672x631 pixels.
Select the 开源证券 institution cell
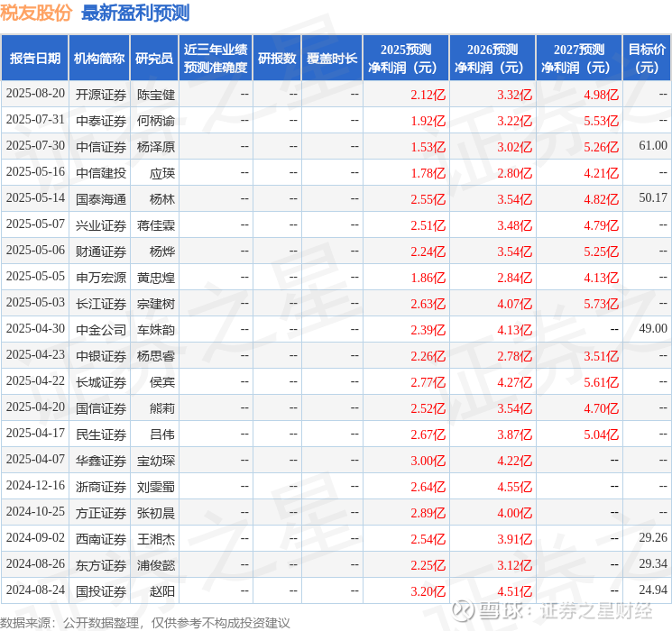coord(101,95)
